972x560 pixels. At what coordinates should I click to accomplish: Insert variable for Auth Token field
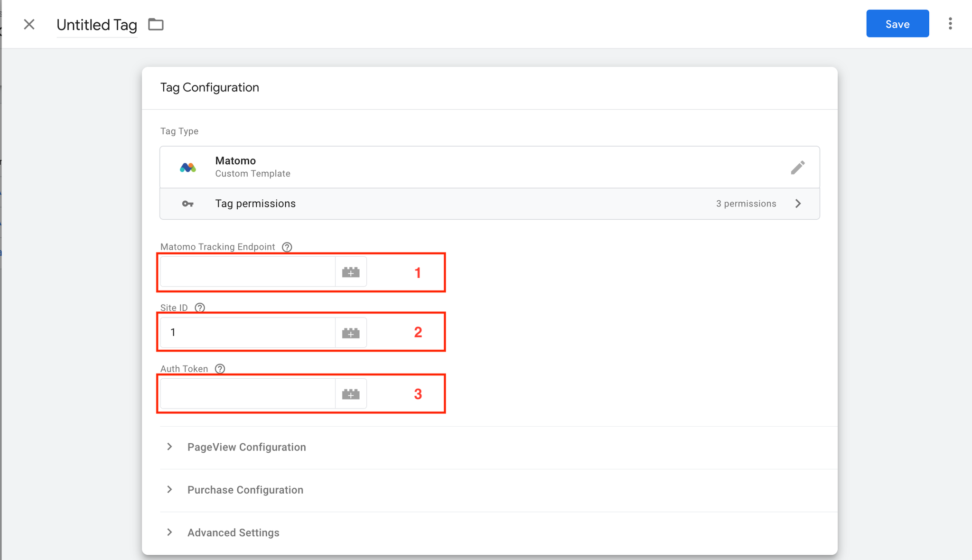pyautogui.click(x=351, y=394)
